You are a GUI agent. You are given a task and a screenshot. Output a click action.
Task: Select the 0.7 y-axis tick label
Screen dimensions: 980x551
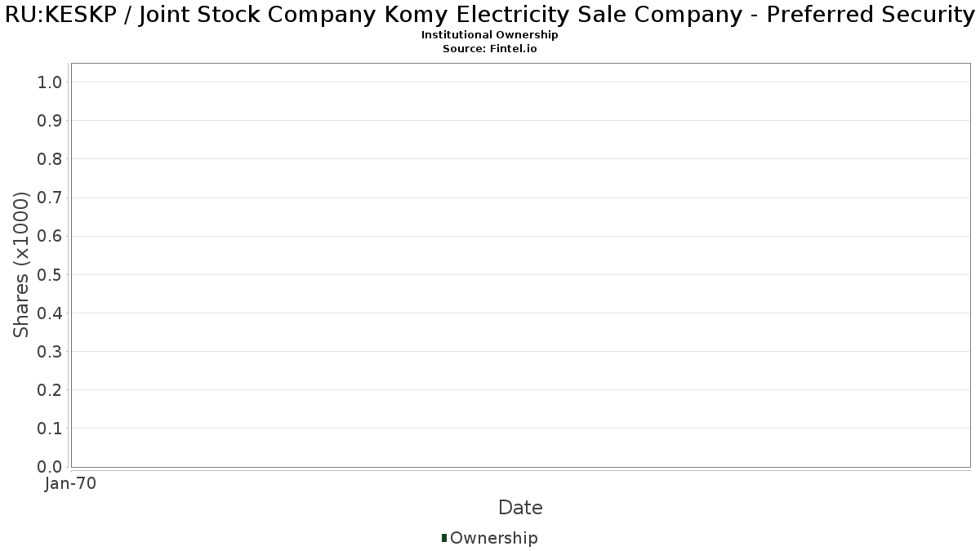50,198
